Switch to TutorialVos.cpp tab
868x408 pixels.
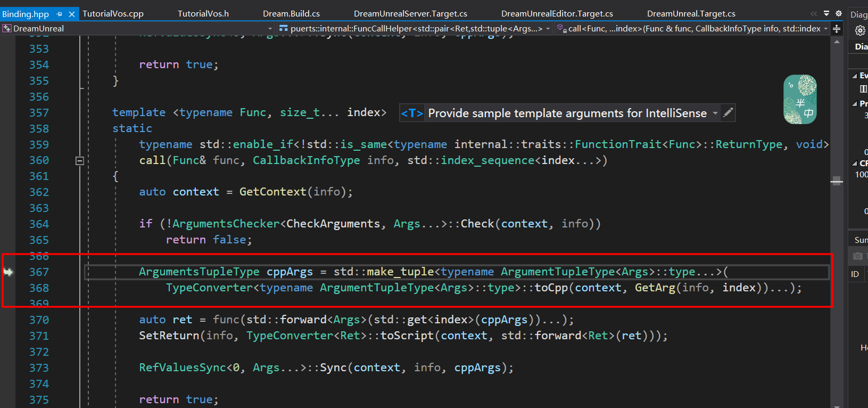point(113,14)
